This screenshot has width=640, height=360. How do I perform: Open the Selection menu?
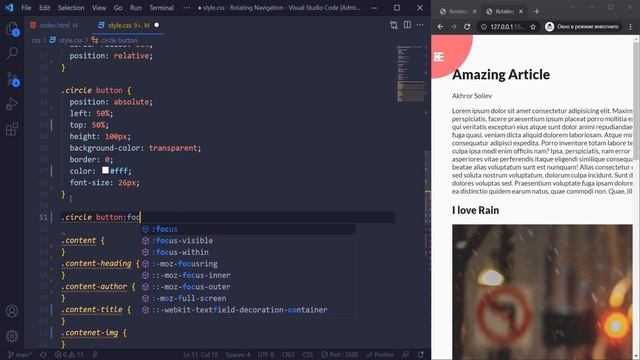[71, 8]
